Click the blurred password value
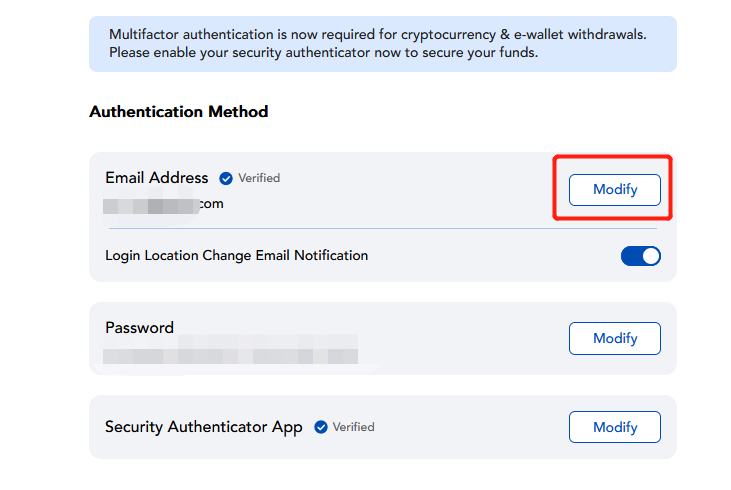This screenshot has width=731, height=490. click(230, 353)
